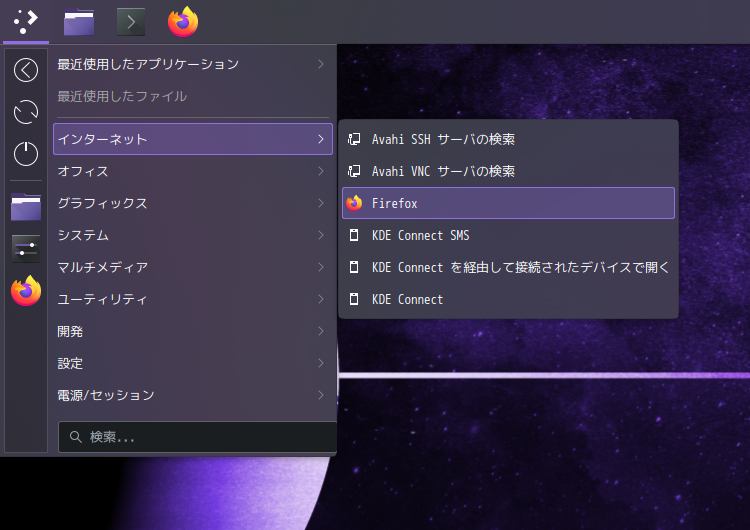Screen dimensions: 750x530
Task: Select the 開発 category
Action: [x=193, y=331]
